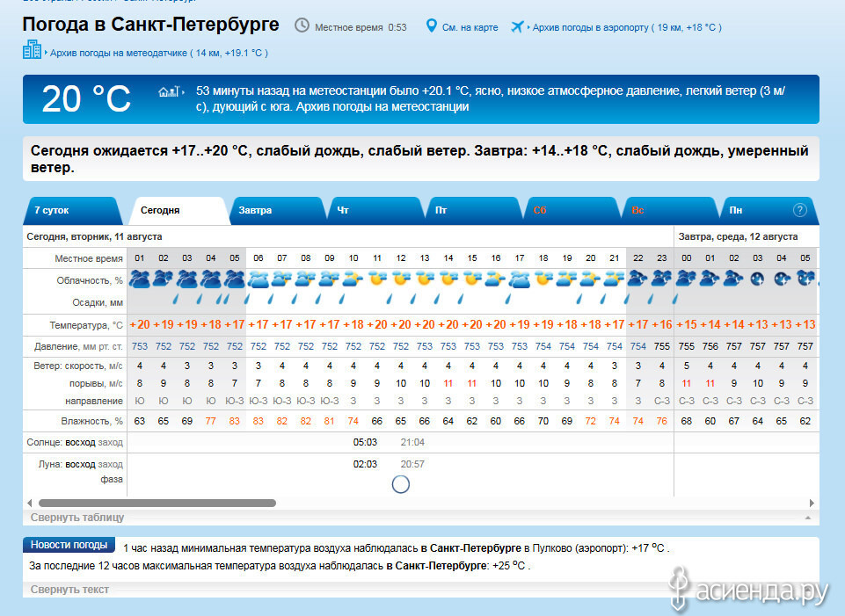
Task: Click the cloud icon for hour 01 today
Action: pos(140,279)
